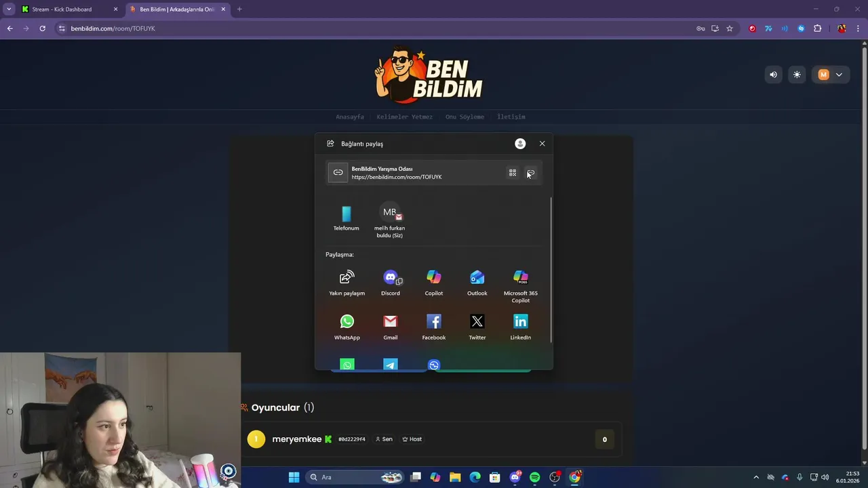Launch Spotify from the taskbar

[534, 477]
